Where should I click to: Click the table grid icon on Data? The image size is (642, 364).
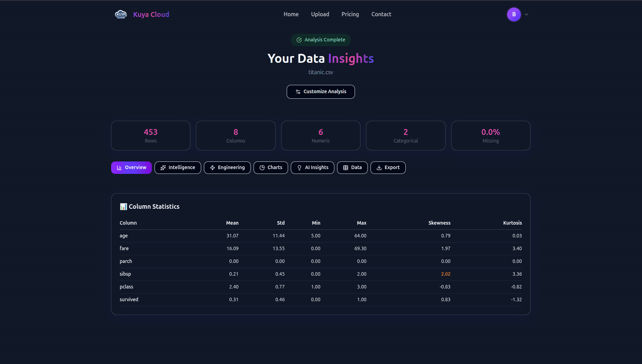point(346,168)
